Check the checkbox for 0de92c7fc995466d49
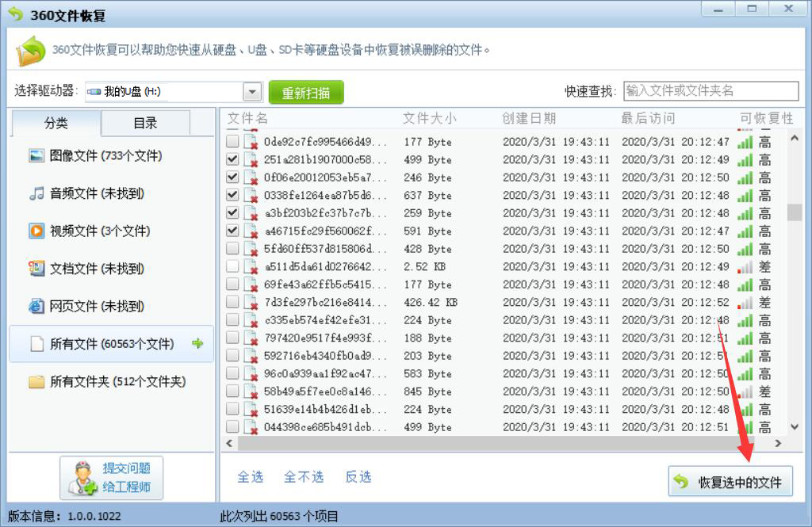 tap(232, 140)
